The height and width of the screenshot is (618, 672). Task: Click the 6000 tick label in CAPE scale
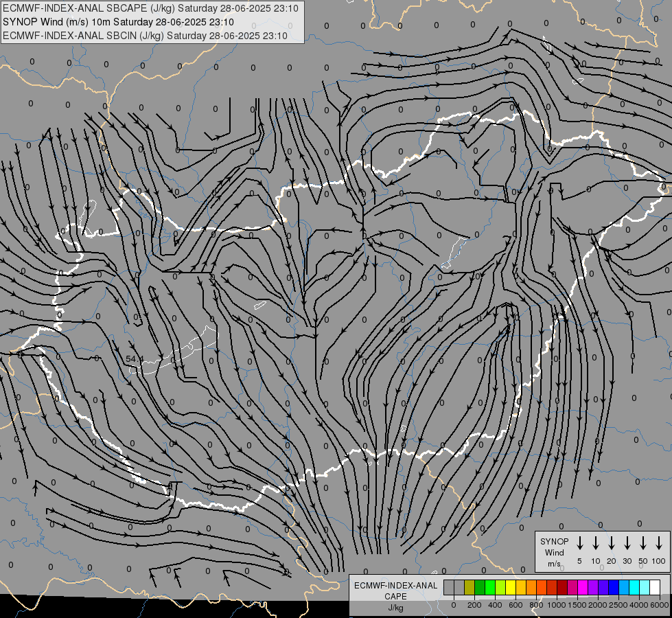tap(660, 605)
